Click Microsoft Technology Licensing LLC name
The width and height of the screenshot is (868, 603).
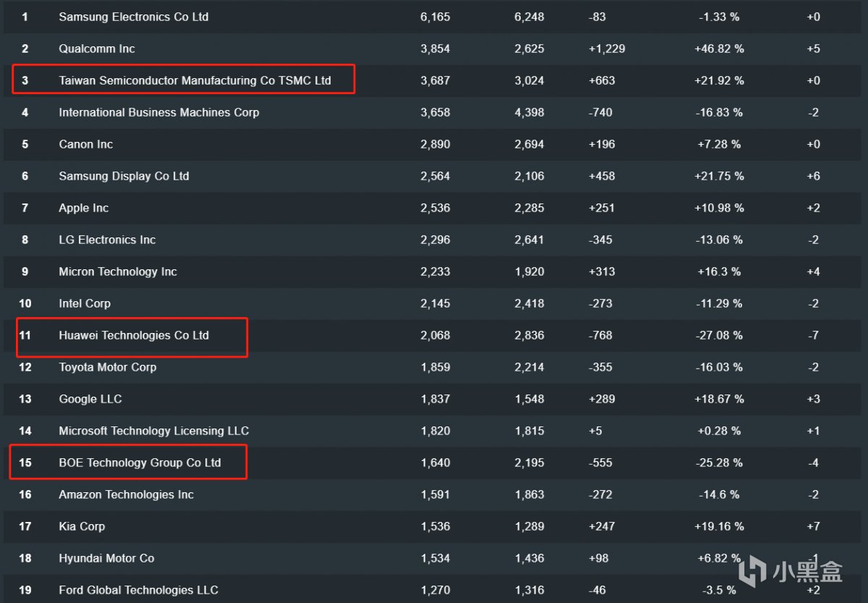[153, 431]
